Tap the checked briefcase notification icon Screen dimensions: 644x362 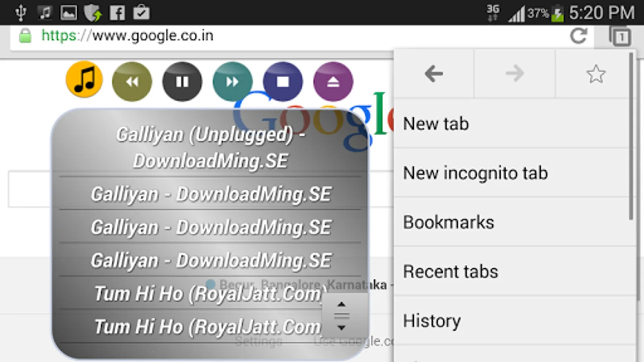click(x=141, y=12)
